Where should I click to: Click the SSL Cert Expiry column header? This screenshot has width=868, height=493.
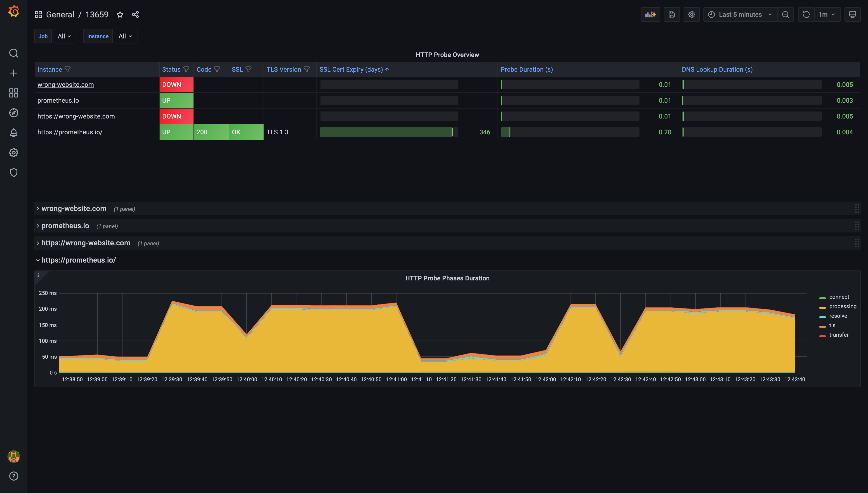pos(351,69)
